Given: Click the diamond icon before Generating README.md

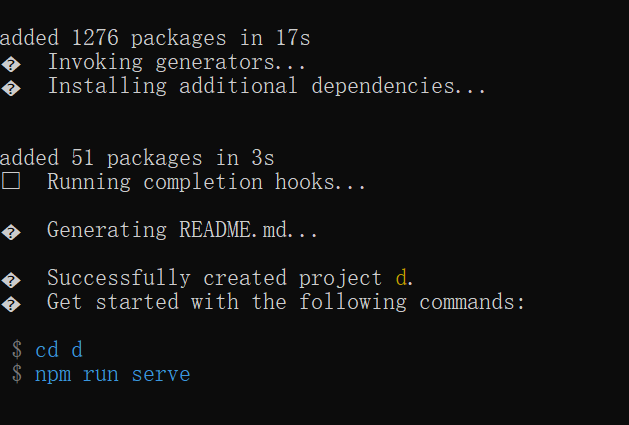Looking at the screenshot, I should [x=11, y=232].
